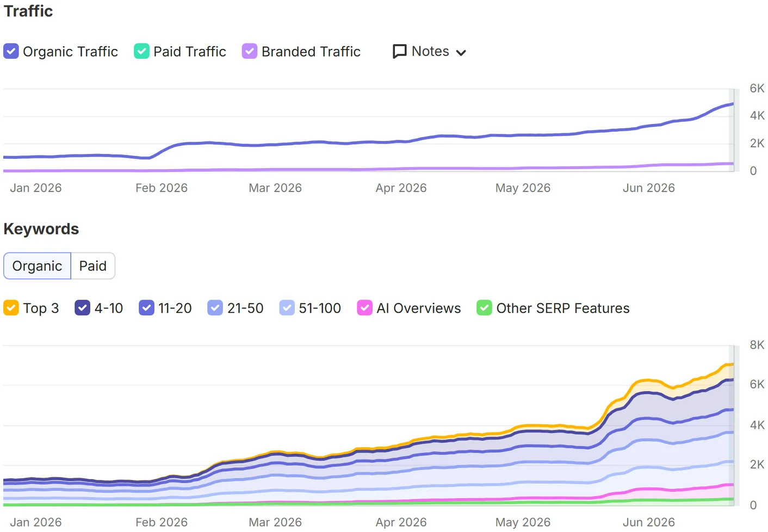Click the Organic Traffic legend label

(x=70, y=52)
